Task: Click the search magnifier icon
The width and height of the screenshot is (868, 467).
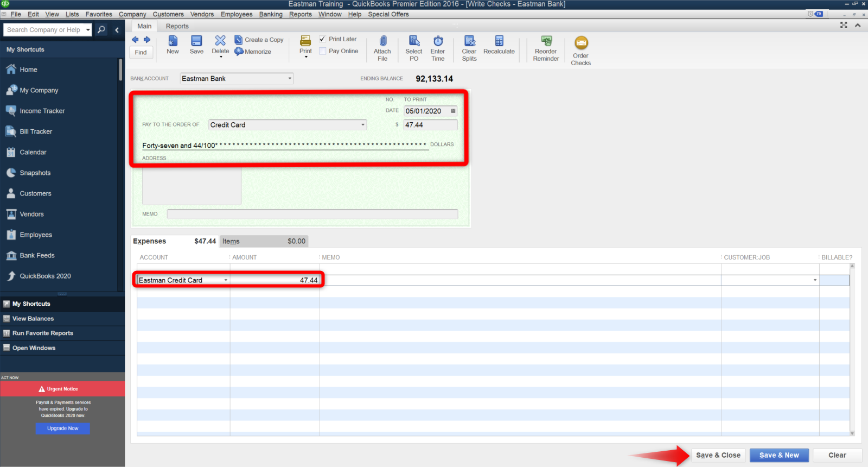Action: (x=101, y=30)
